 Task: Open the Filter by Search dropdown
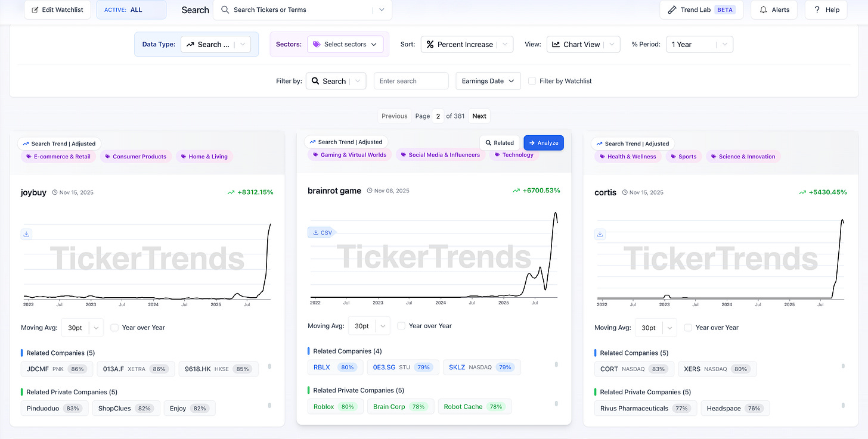tap(336, 81)
